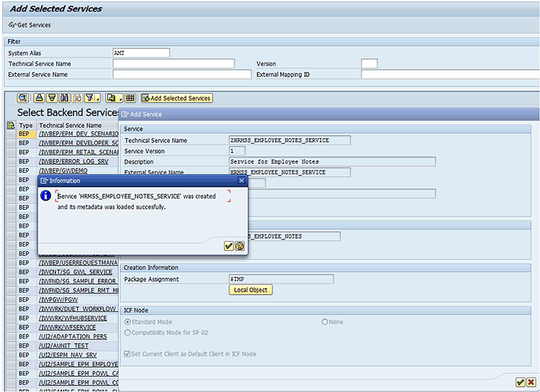The image size is (540, 392).
Task: Click the Get Services menu item
Action: click(x=30, y=25)
